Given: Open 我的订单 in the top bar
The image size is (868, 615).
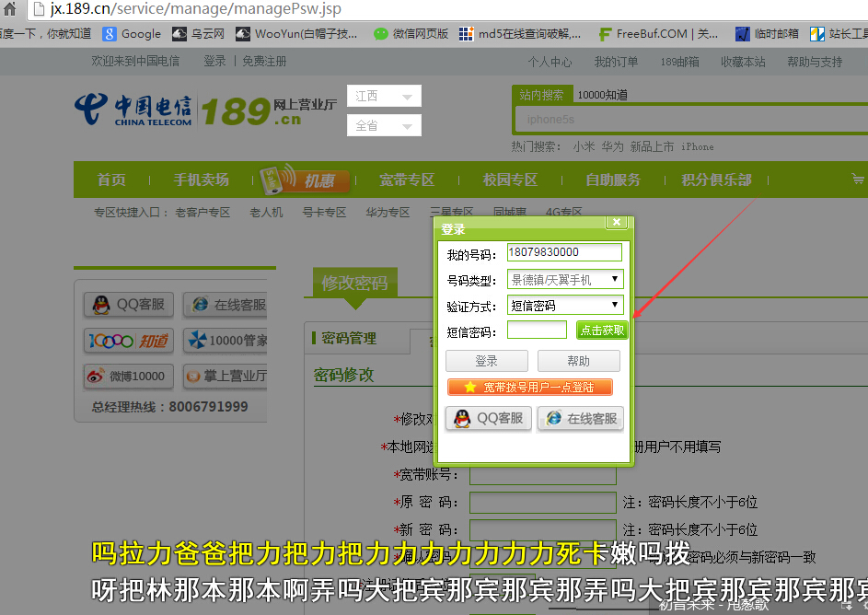Looking at the screenshot, I should click(616, 62).
